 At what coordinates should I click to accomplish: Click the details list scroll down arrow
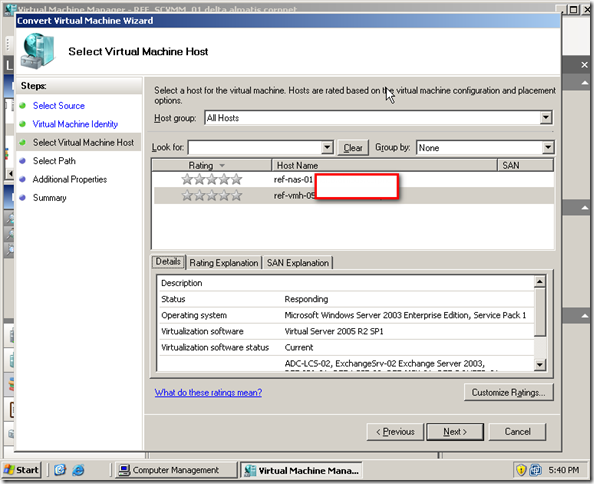(539, 364)
